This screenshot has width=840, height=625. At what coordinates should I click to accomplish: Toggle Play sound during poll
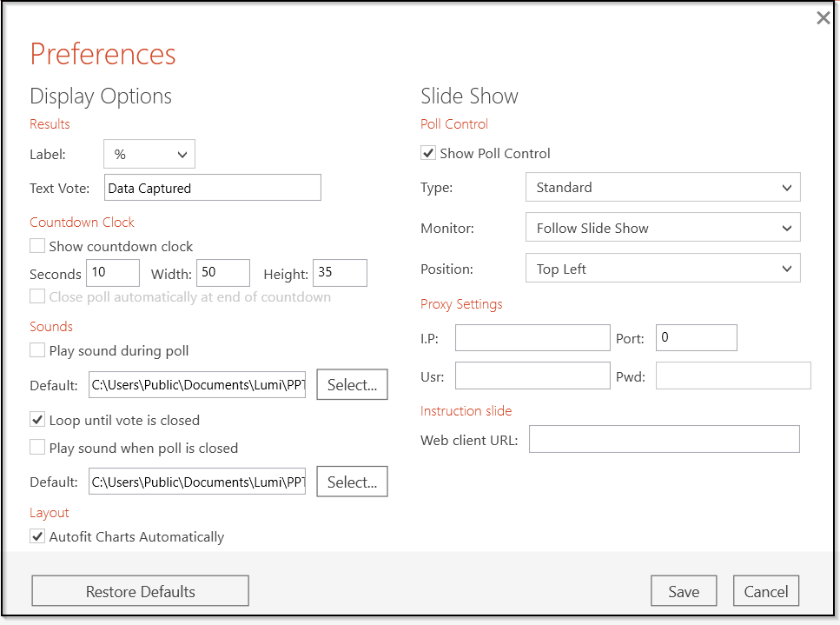[x=37, y=350]
